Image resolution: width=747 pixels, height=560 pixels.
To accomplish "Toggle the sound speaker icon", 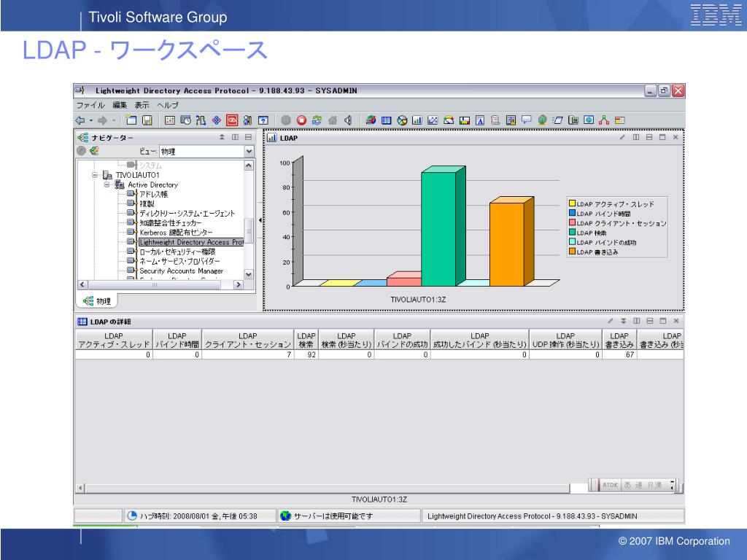I will tap(348, 120).
